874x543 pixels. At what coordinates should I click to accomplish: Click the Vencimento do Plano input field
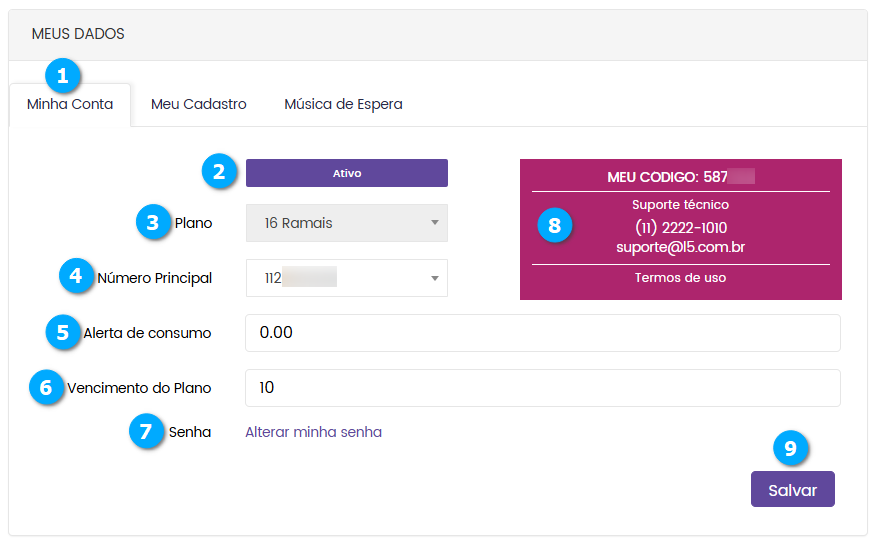(x=542, y=388)
